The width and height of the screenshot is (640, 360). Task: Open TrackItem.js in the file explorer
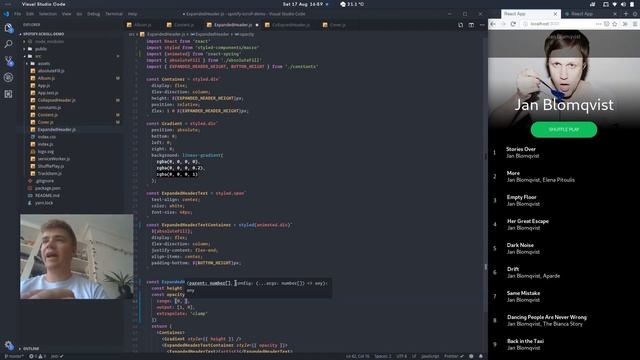49,173
